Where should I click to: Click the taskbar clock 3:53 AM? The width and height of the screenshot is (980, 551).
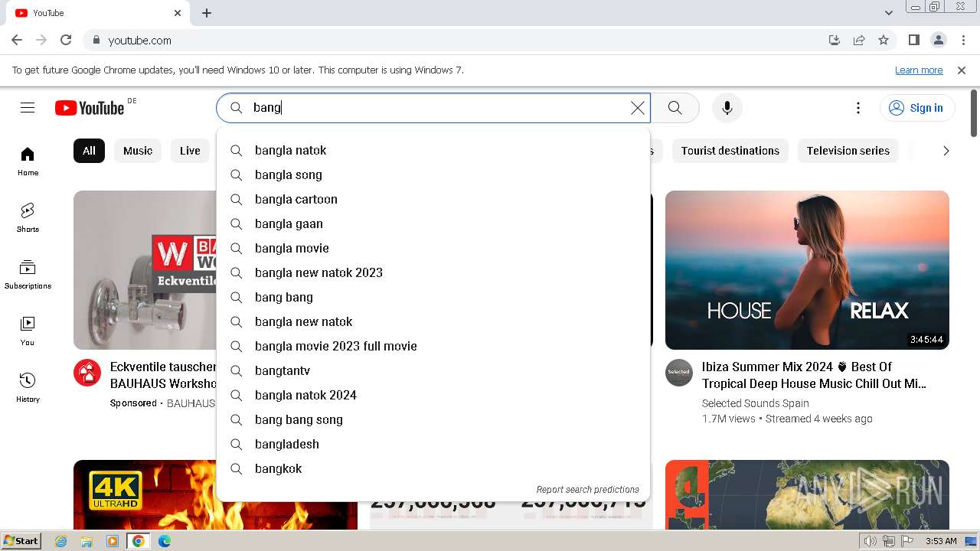click(941, 541)
